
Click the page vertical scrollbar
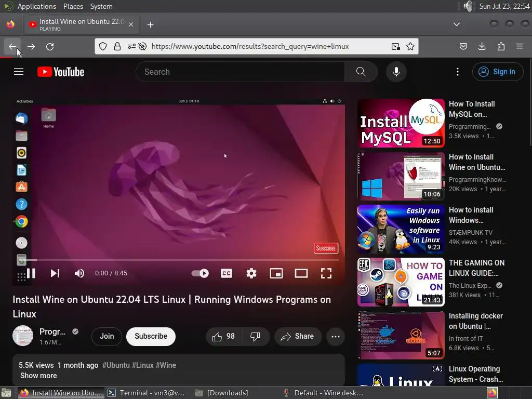click(530, 102)
